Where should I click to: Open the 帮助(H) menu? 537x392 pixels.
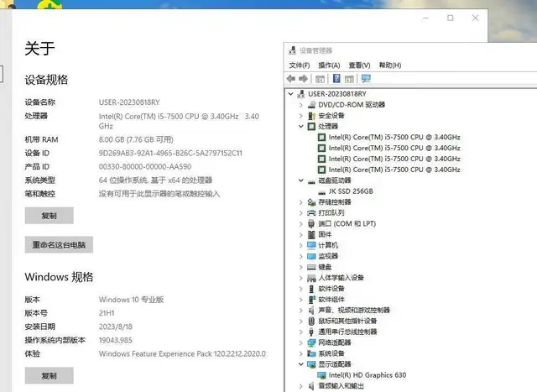pos(389,65)
